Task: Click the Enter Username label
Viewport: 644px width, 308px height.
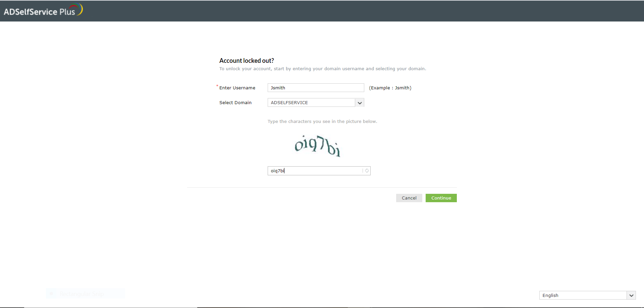Action: (x=237, y=88)
